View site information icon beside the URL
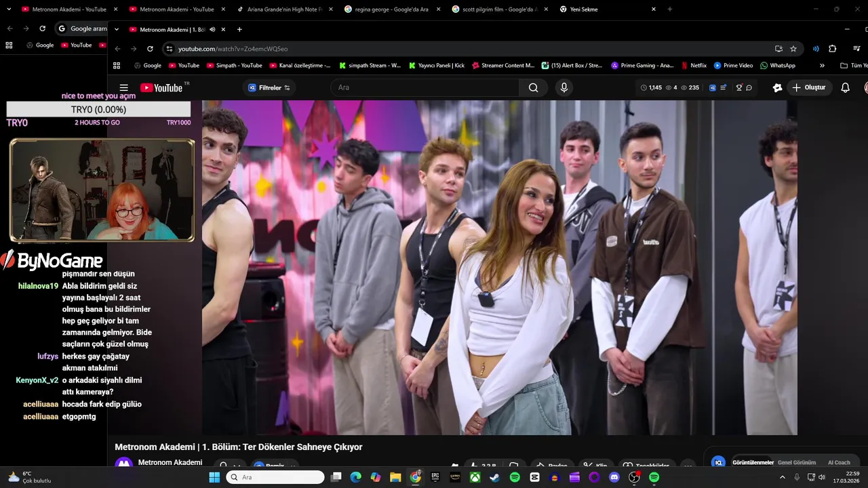Image resolution: width=868 pixels, height=488 pixels. [170, 49]
